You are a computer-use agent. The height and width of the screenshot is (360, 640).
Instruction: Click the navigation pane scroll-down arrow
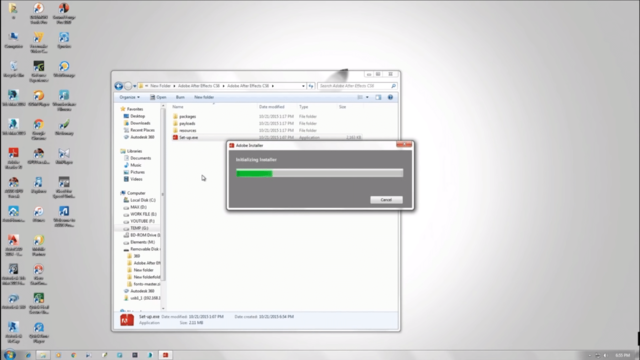coord(163,309)
